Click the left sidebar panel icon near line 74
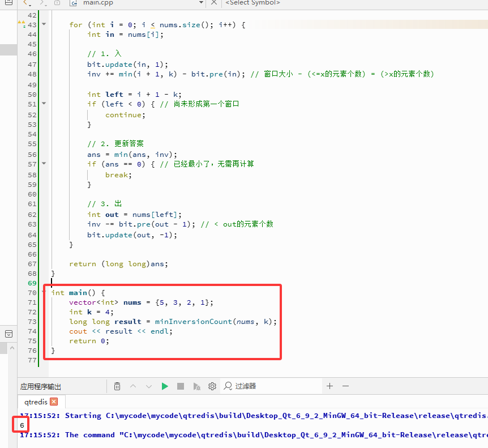Screen dimensions: 488x448 8,334
